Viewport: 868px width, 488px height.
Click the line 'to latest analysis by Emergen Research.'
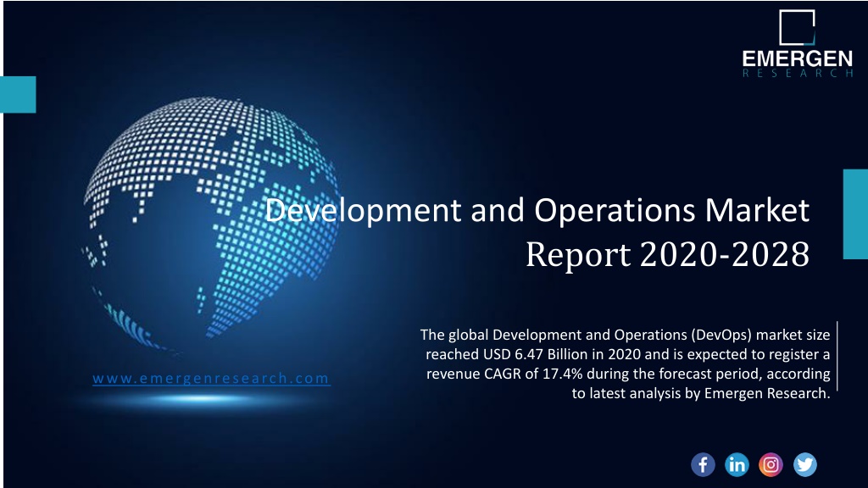[x=701, y=393]
